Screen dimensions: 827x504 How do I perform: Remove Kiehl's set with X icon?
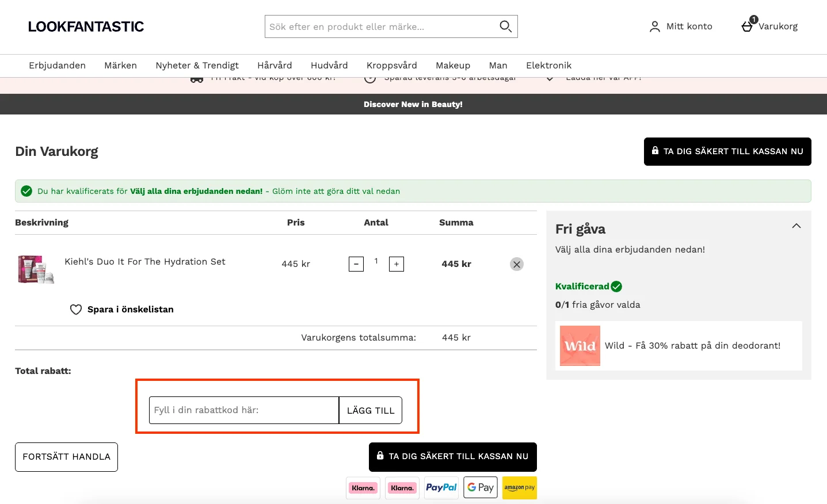pos(517,264)
